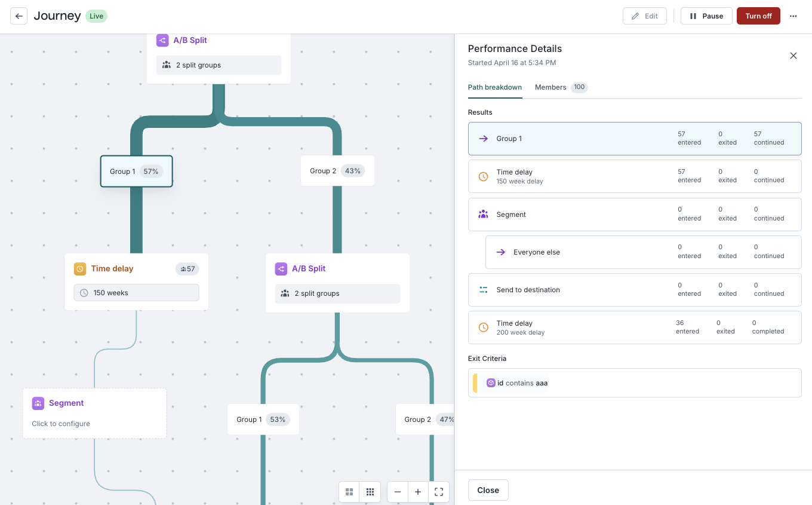Click the Time delay clock icon on canvas
This screenshot has width=812, height=505.
pyautogui.click(x=80, y=269)
